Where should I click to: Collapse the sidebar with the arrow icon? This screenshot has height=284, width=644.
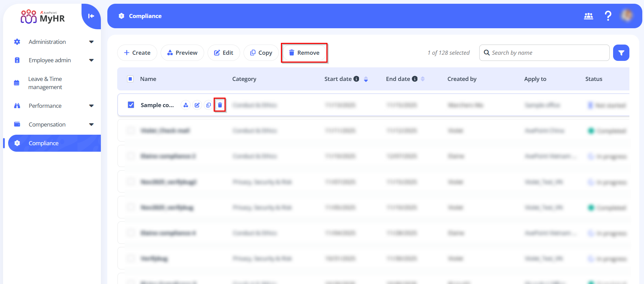tap(91, 16)
